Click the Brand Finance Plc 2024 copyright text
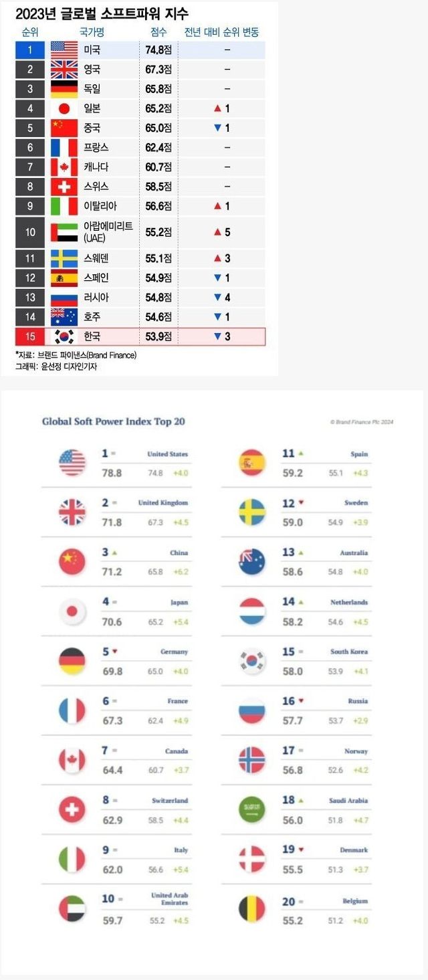The width and height of the screenshot is (428, 980). [361, 422]
